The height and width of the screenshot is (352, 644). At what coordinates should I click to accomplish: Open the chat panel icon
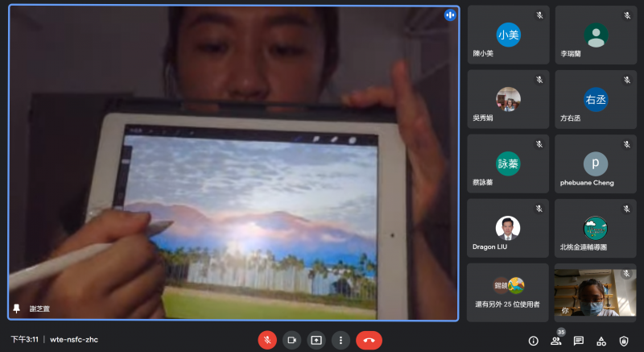pyautogui.click(x=578, y=341)
